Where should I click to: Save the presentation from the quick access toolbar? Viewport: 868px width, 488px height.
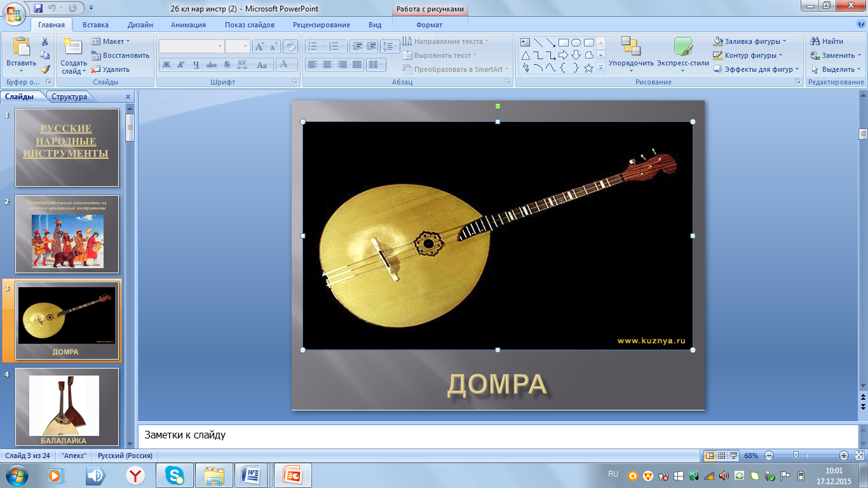point(38,8)
